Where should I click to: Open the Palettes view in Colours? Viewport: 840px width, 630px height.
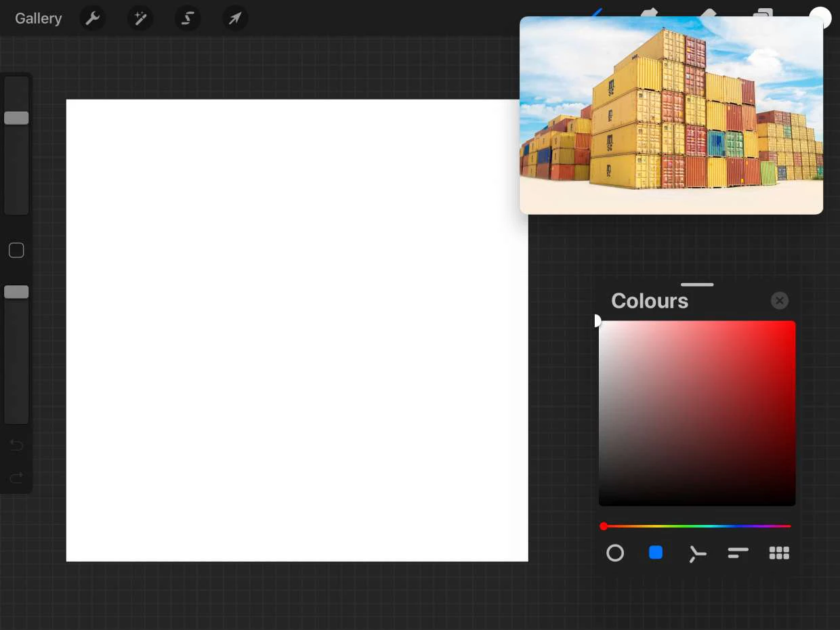click(779, 553)
